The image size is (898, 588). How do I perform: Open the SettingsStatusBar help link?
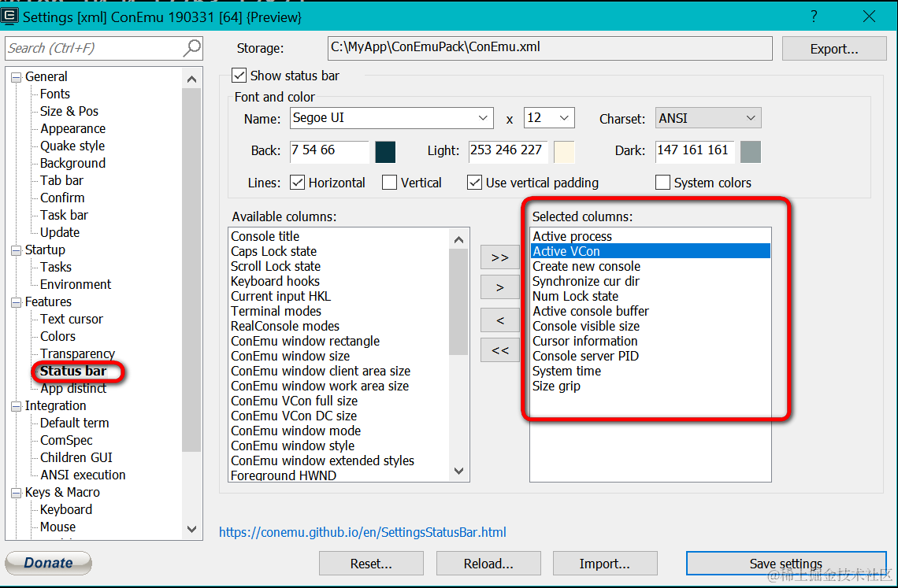click(x=362, y=532)
